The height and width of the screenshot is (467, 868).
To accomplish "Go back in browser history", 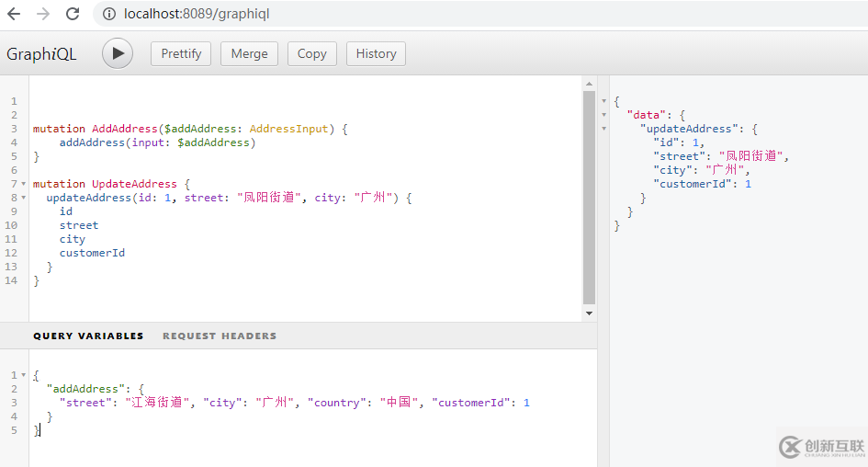I will 14,14.
